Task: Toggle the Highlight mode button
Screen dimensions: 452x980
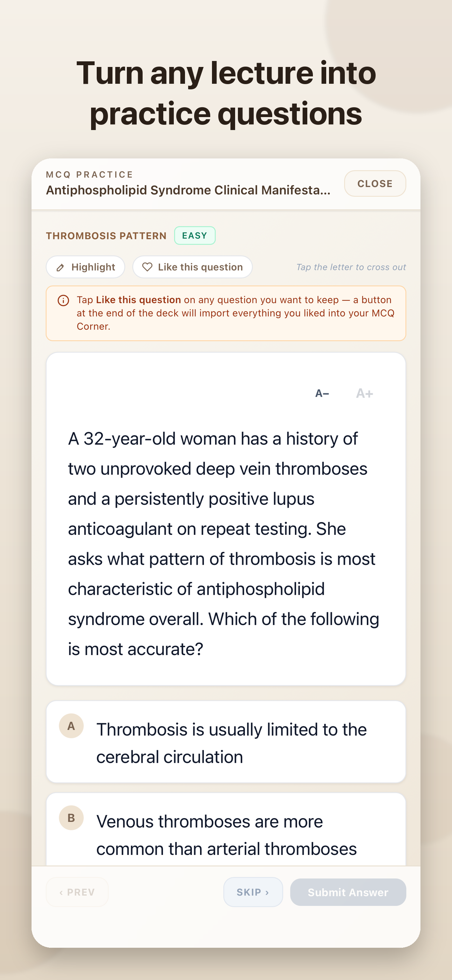Action: click(x=85, y=267)
